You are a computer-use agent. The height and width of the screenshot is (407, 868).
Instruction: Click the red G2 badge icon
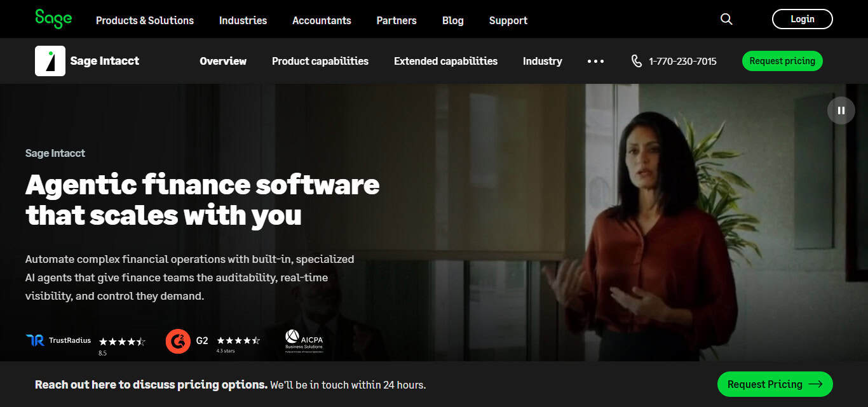click(178, 341)
